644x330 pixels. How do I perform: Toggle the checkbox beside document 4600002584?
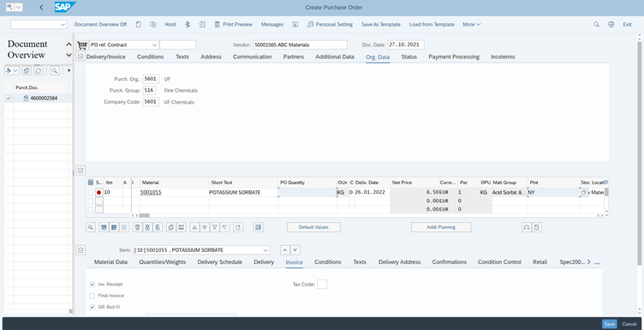click(x=9, y=99)
